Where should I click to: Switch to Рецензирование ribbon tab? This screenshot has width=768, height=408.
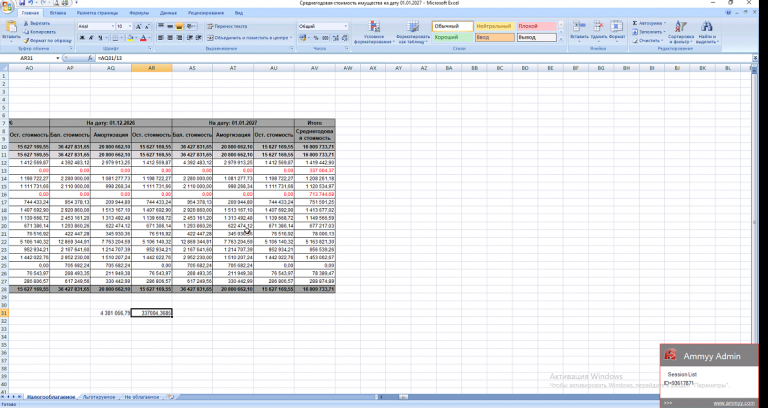[206, 13]
